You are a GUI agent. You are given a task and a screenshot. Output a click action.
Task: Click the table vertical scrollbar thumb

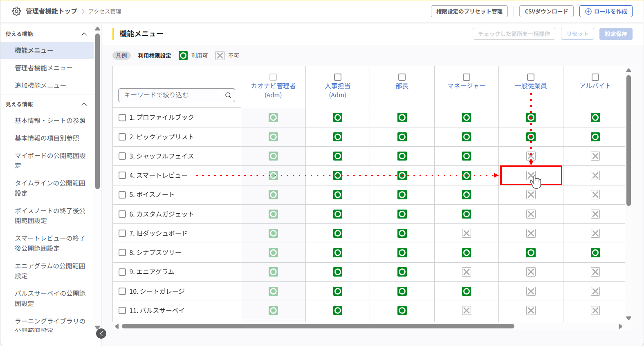click(x=628, y=140)
